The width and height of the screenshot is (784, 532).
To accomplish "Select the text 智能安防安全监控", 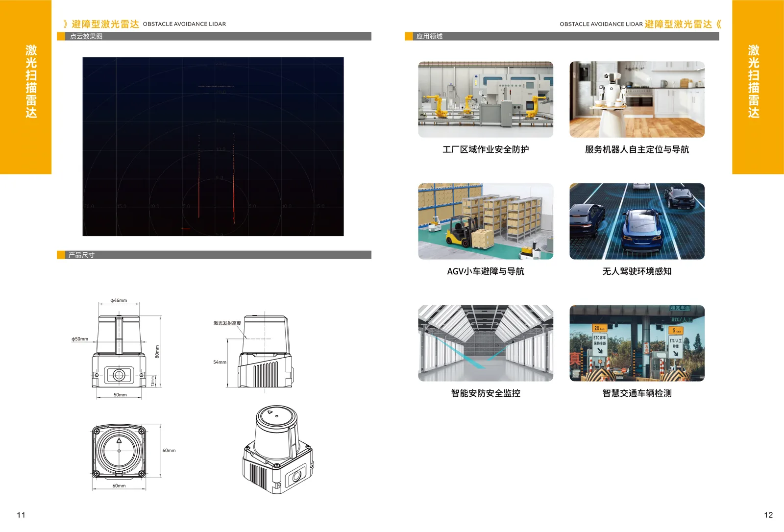I will [x=486, y=393].
